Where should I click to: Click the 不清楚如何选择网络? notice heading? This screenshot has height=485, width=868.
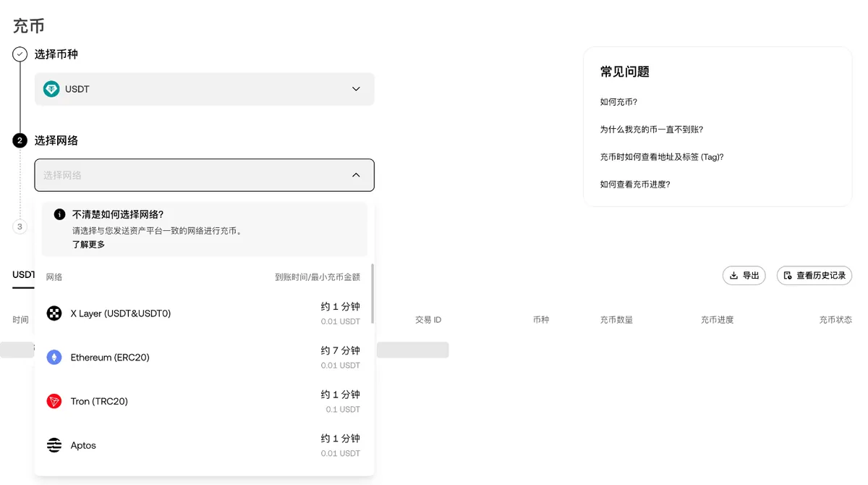118,214
